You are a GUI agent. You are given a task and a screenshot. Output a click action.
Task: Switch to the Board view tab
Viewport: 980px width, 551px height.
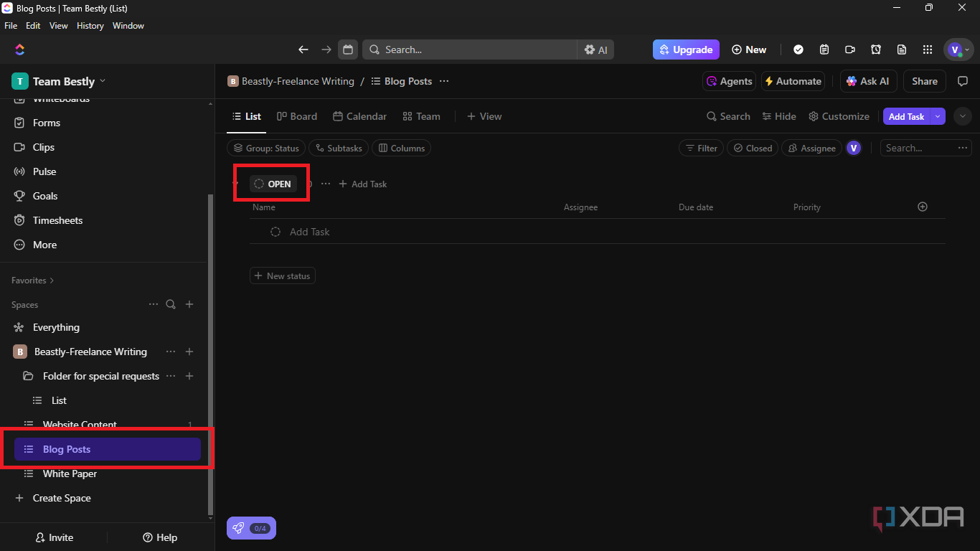[x=297, y=116]
